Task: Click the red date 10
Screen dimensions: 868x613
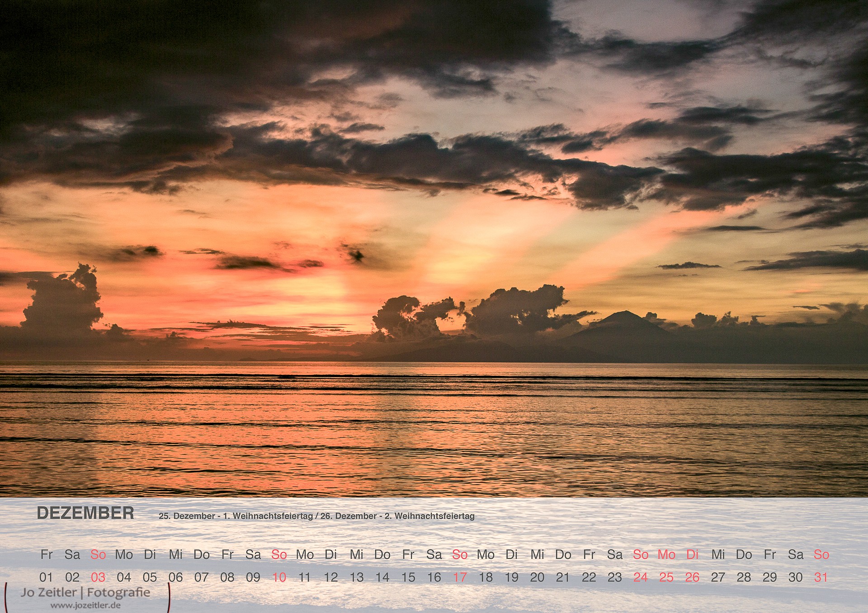Action: pos(279,577)
